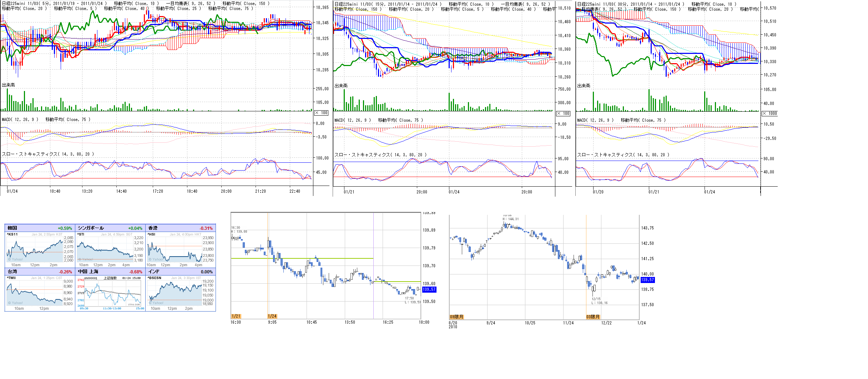This screenshot has width=868, height=379.
Task: Open the ^KS11 ticker link
Action: pyautogui.click(x=12, y=234)
